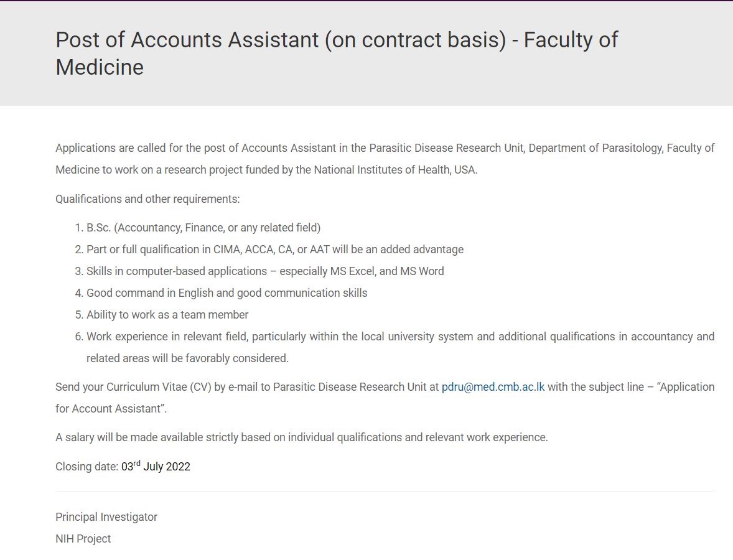Click the 'Closing date:' label
This screenshot has height=560, width=733.
pos(86,467)
